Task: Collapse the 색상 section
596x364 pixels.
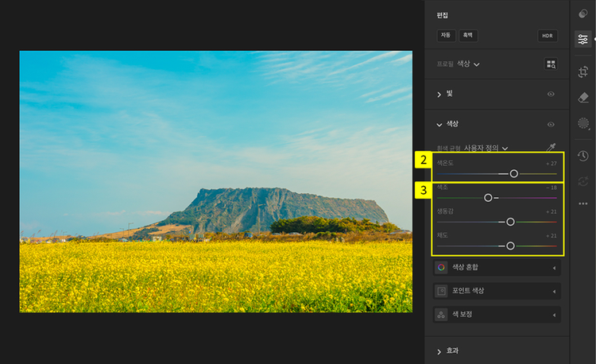Action: [439, 125]
